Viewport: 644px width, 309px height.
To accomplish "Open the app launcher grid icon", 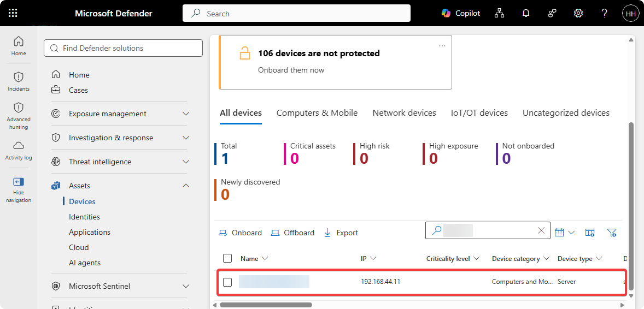I will (x=13, y=13).
